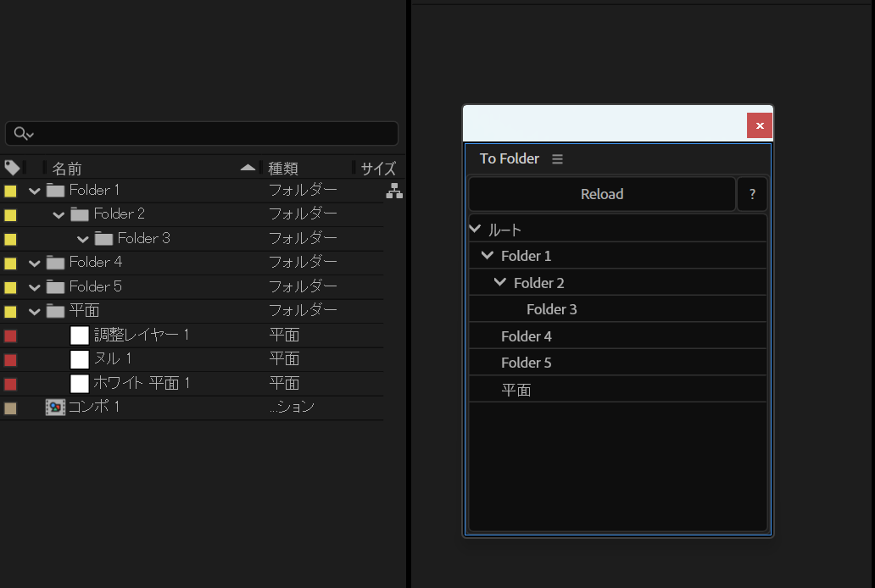Click the project search input field

click(212, 133)
